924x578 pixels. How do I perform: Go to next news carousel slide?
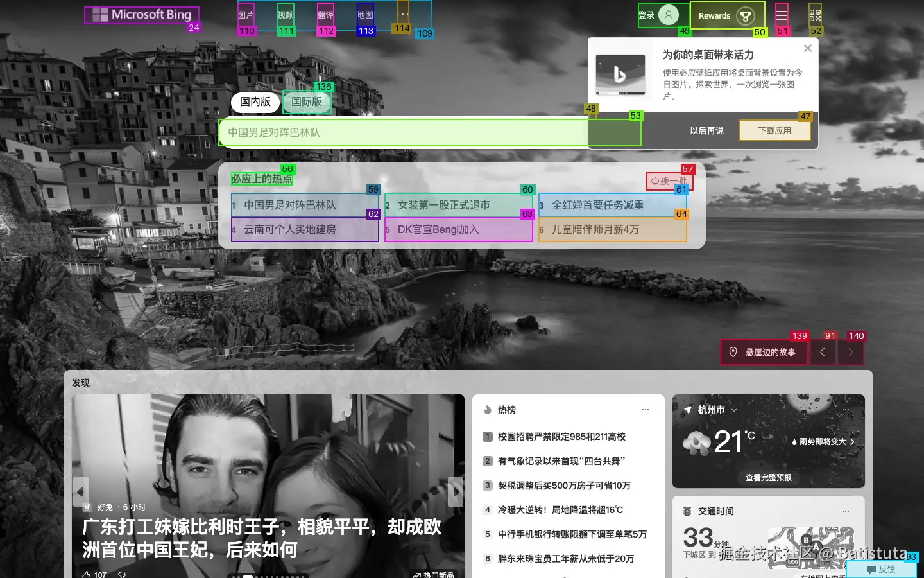tap(456, 492)
